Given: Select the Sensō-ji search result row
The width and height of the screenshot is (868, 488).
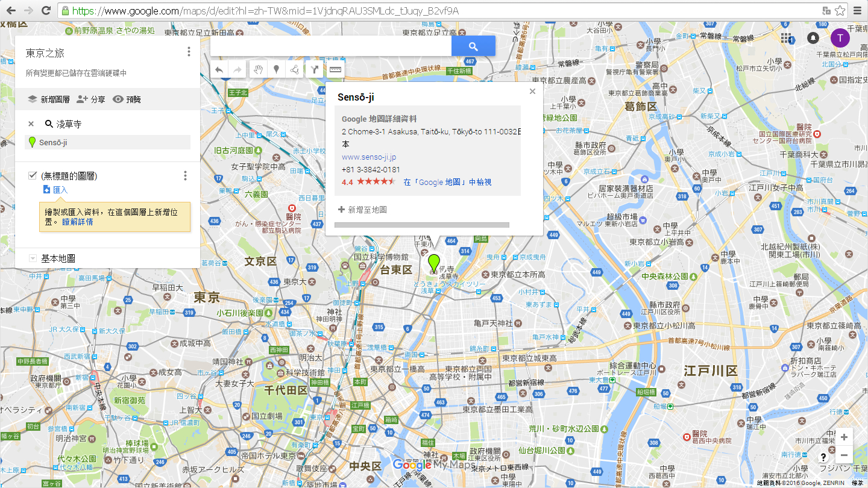Looking at the screenshot, I should [107, 142].
